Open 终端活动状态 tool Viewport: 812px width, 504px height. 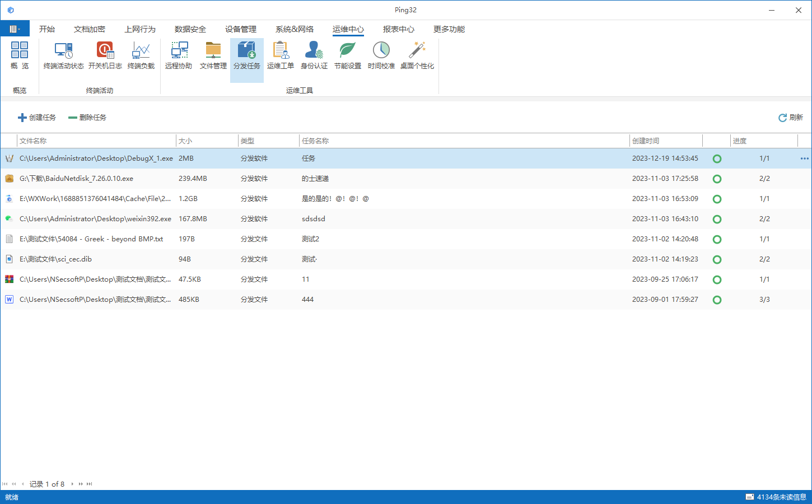click(64, 56)
